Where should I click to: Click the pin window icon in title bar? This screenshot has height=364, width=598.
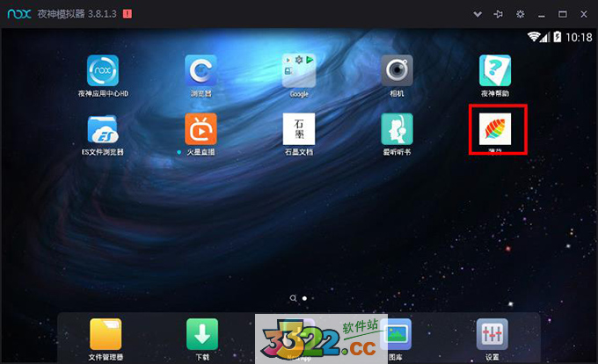click(x=498, y=14)
